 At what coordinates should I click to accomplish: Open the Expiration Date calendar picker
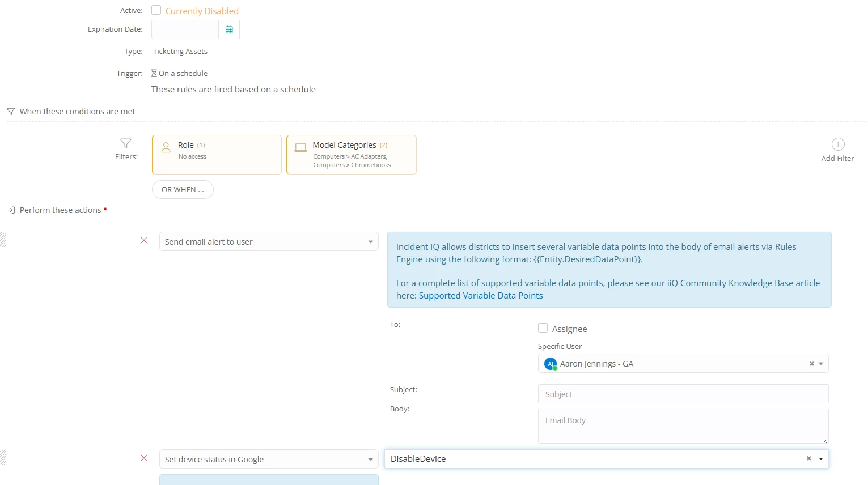pos(229,29)
